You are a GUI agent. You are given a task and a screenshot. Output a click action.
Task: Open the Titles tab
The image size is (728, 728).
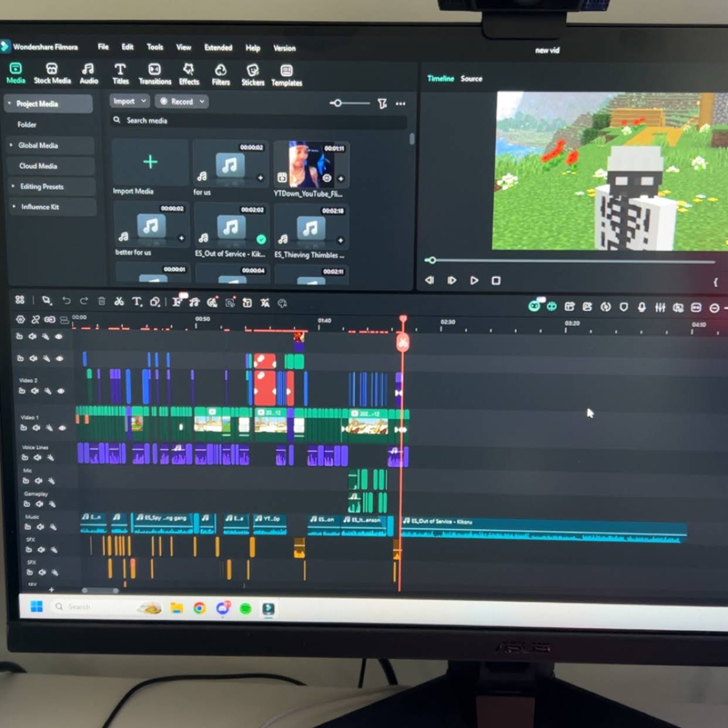coord(120,74)
